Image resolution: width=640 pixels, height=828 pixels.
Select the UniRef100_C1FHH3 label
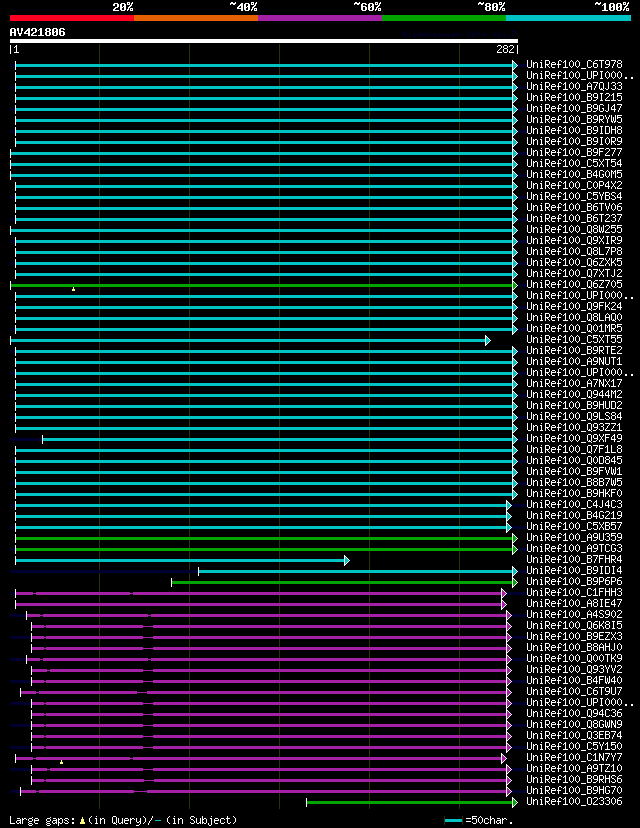point(574,592)
